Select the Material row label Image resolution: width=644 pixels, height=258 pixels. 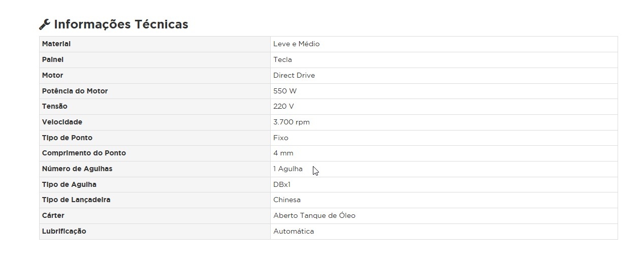pos(56,44)
